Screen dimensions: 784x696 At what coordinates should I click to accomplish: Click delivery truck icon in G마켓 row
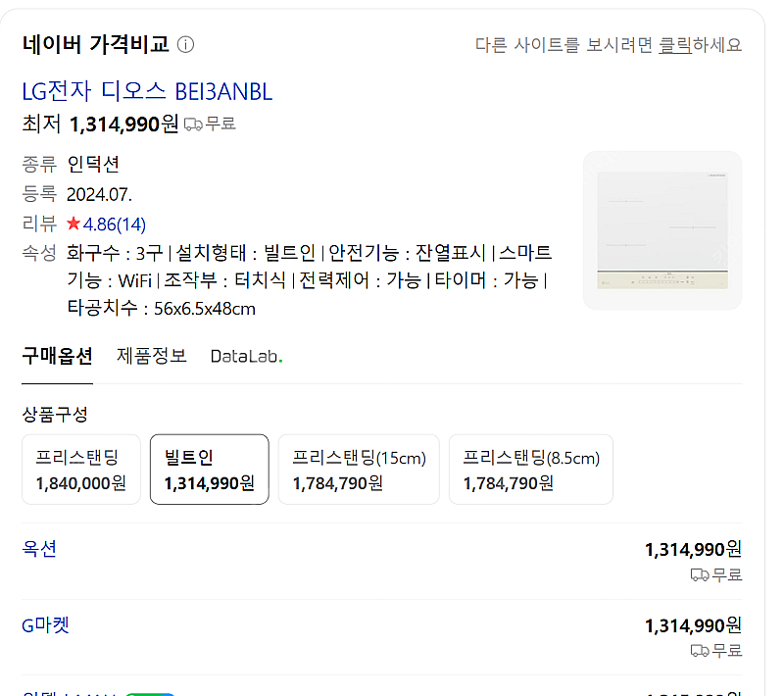tap(700, 651)
